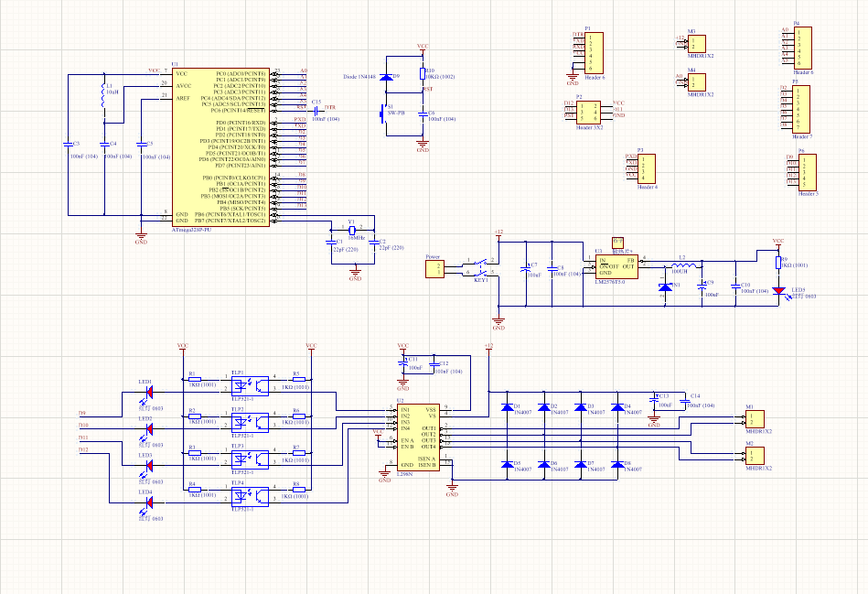
Task: Select optocoupler TLP2
Action: point(251,423)
